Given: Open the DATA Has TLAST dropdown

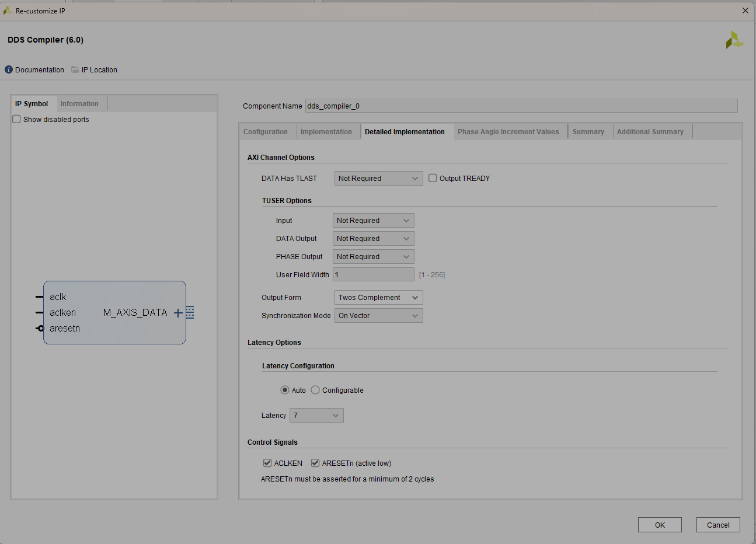Looking at the screenshot, I should pos(379,179).
